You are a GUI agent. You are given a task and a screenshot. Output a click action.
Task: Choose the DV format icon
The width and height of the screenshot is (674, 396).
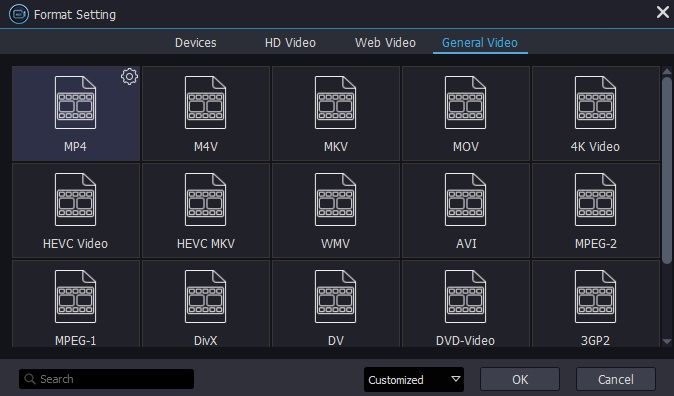pos(335,297)
